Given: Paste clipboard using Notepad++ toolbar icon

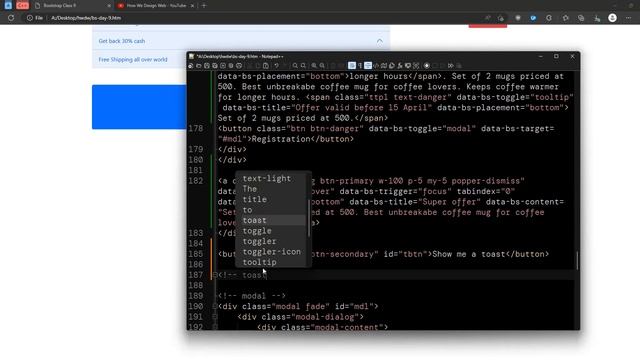Looking at the screenshot, I should tap(266, 66).
